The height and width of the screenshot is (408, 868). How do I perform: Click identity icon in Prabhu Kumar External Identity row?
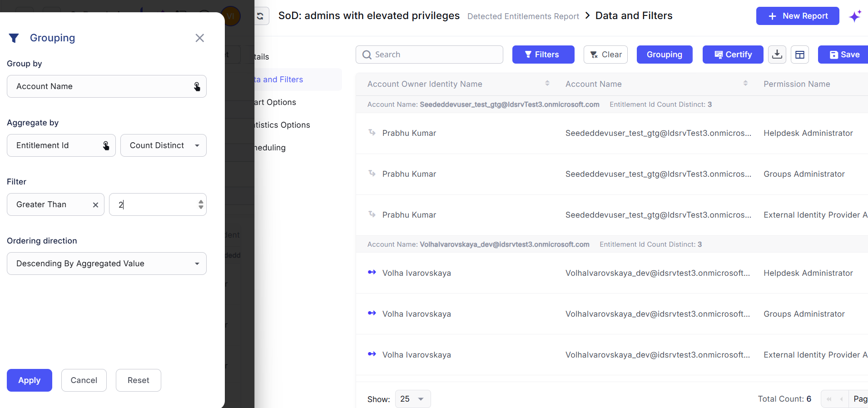(372, 214)
